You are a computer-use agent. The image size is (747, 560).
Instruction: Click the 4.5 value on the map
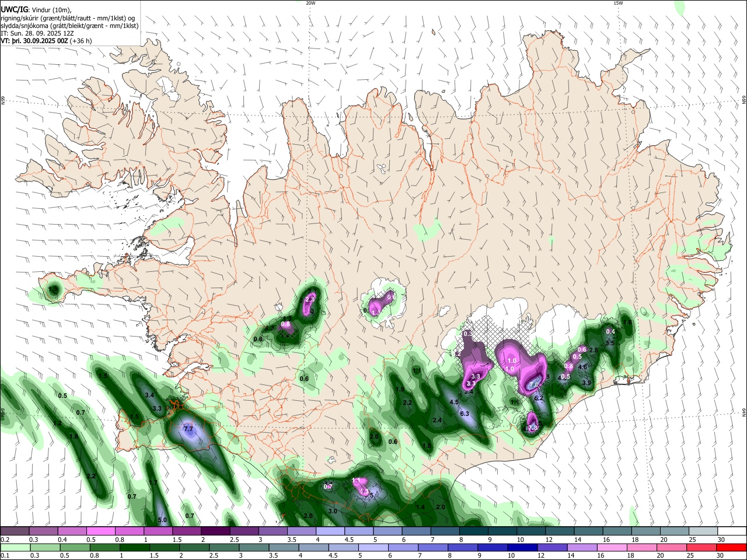pyautogui.click(x=453, y=402)
